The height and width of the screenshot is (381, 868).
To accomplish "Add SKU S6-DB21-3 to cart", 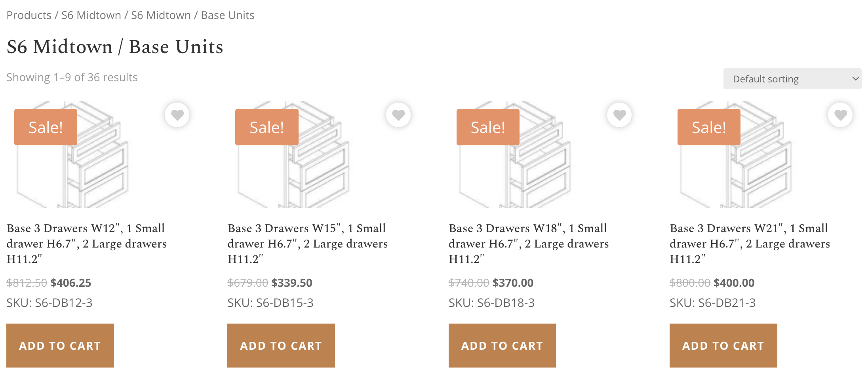I will pyautogui.click(x=723, y=345).
